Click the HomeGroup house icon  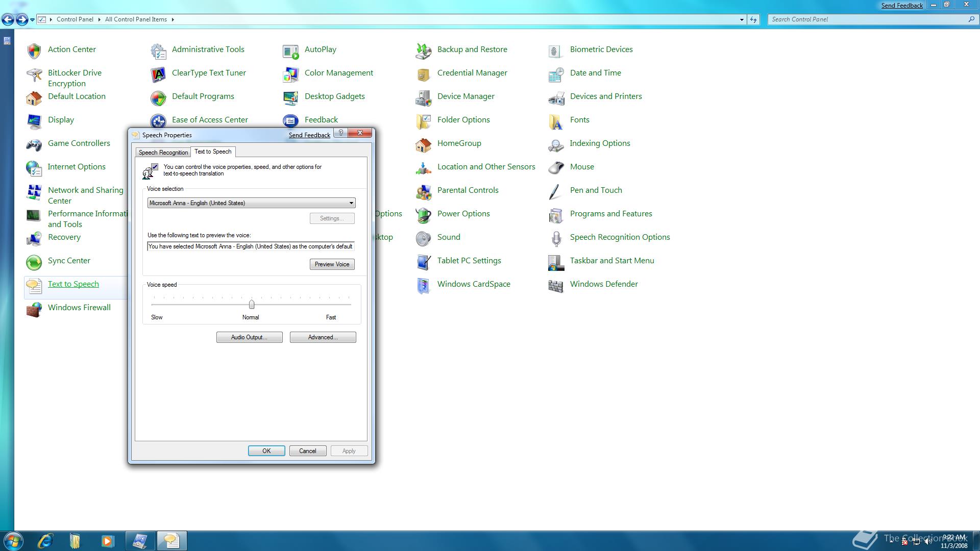pos(424,145)
